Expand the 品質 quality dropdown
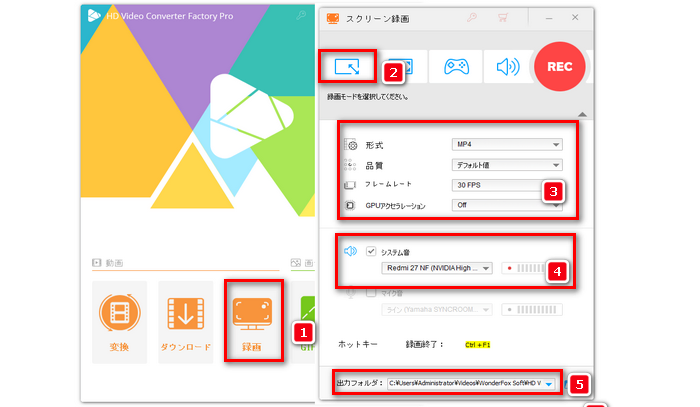Viewport: 700px width, 407px height. click(507, 165)
